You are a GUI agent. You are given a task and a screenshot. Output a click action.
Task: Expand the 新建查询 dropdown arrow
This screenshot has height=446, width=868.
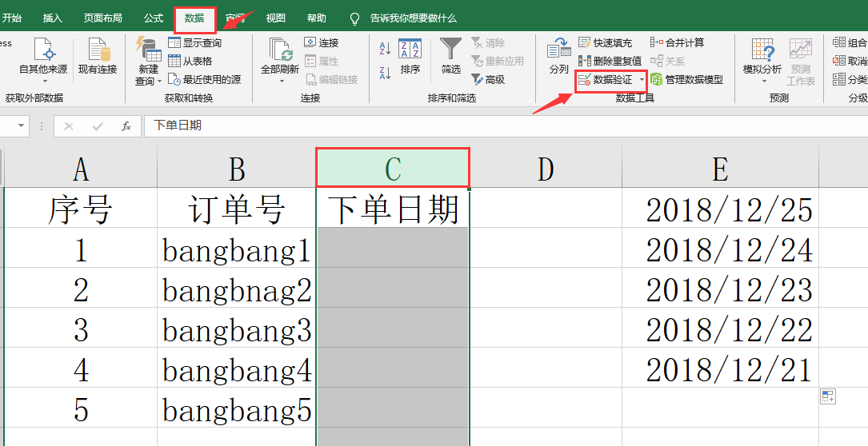click(x=160, y=82)
